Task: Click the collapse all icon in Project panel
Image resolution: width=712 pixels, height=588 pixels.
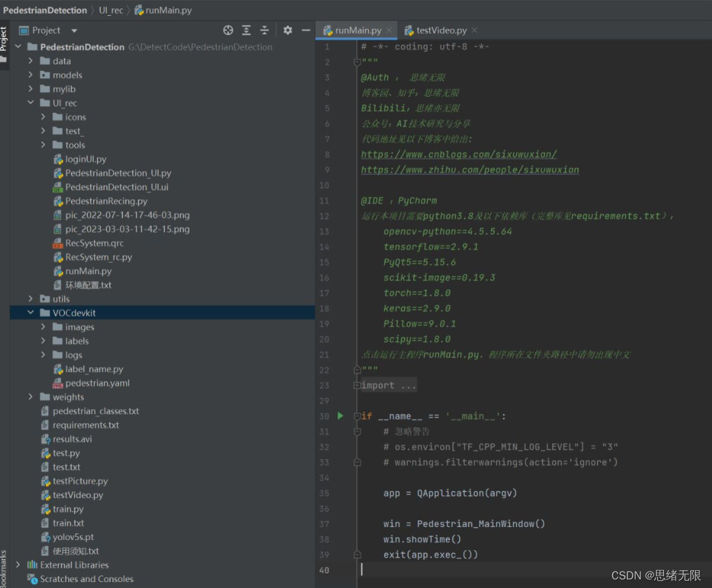Action: pos(264,30)
